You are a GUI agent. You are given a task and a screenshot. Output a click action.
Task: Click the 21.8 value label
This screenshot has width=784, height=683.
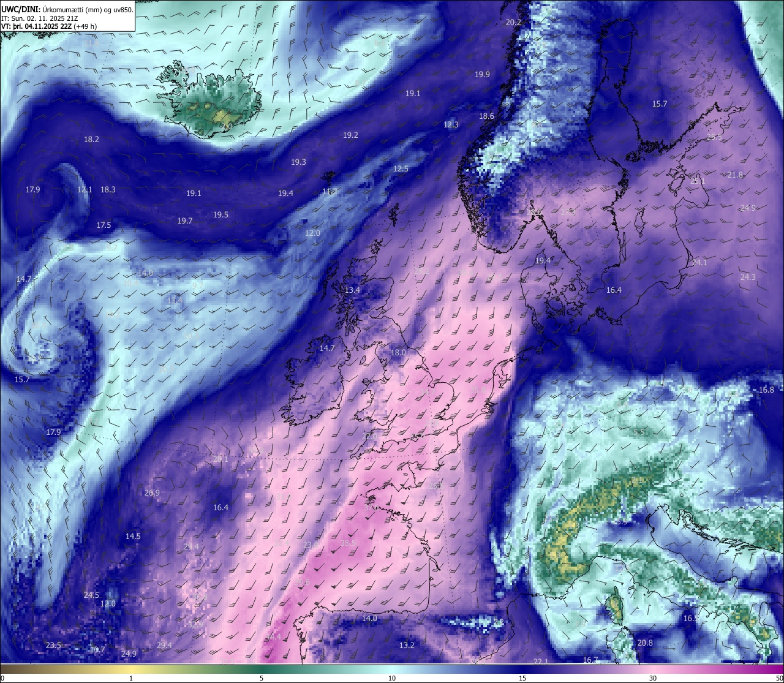click(x=735, y=175)
